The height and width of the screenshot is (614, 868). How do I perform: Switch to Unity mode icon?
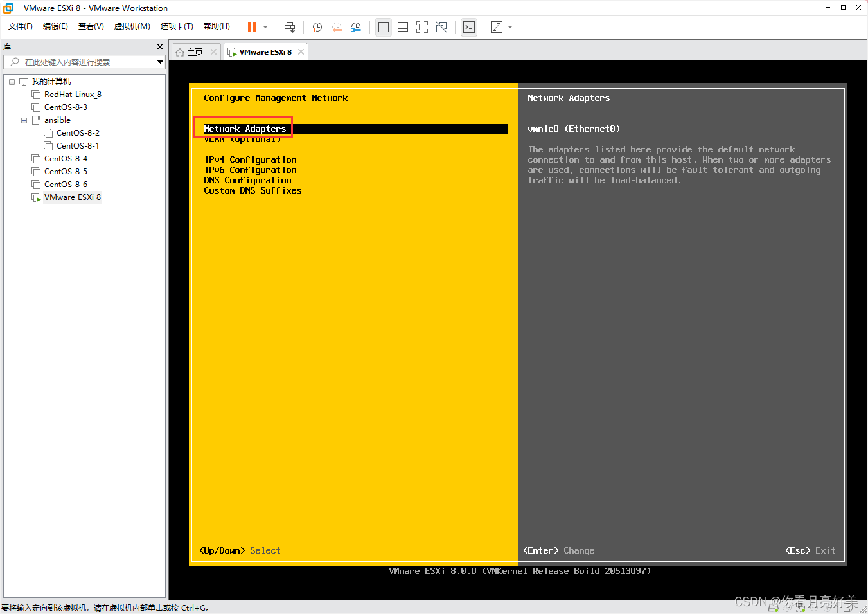click(x=441, y=27)
